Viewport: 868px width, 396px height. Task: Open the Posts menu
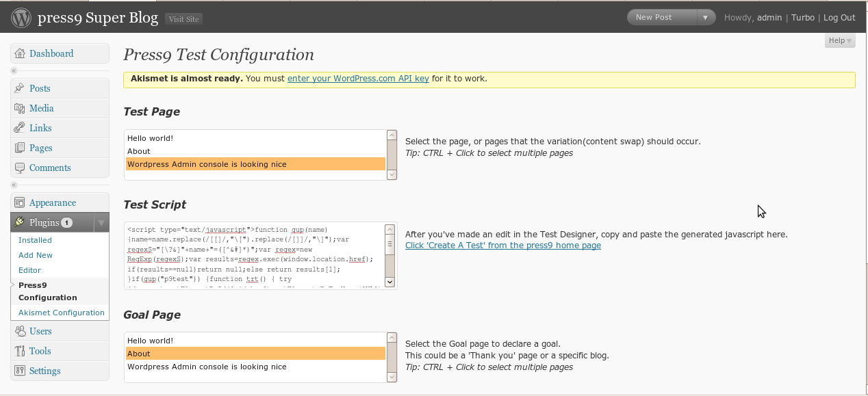60,88
